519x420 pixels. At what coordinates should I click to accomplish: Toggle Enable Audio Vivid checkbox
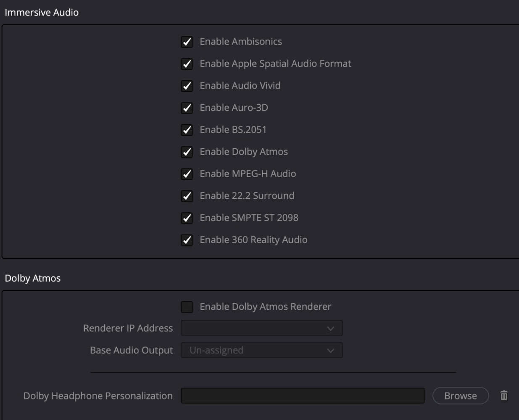pos(187,86)
